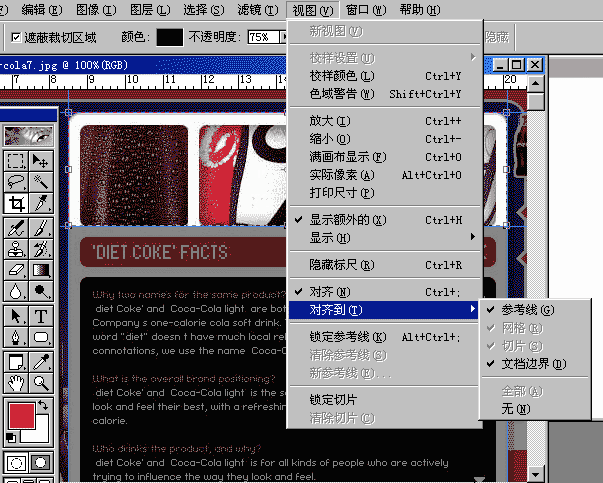Toggle snap to 参考线
This screenshot has height=483, width=603.
(x=535, y=310)
